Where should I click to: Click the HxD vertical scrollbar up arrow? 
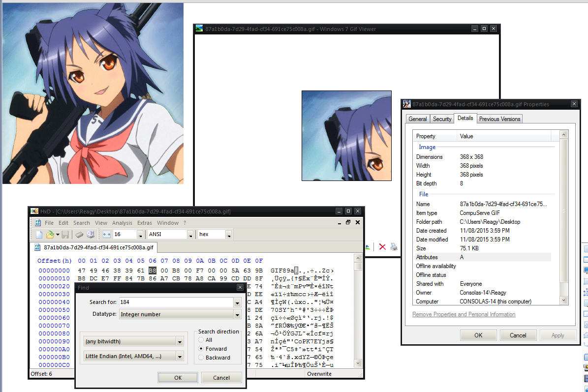point(358,258)
